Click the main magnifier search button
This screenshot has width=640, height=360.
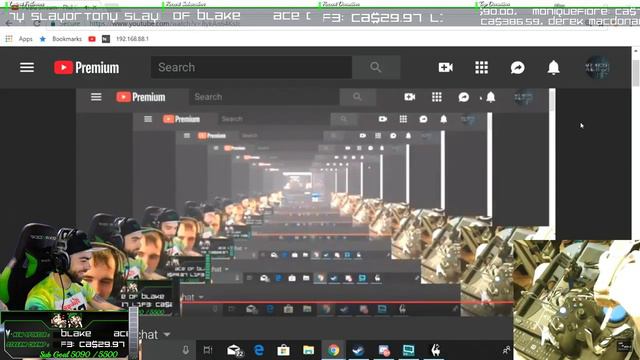coord(376,67)
